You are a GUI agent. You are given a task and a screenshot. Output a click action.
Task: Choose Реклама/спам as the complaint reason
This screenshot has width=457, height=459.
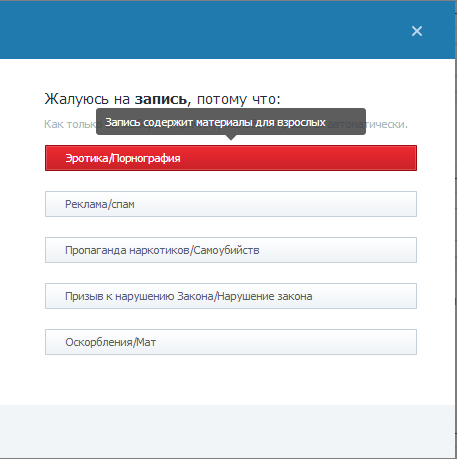[x=231, y=204]
